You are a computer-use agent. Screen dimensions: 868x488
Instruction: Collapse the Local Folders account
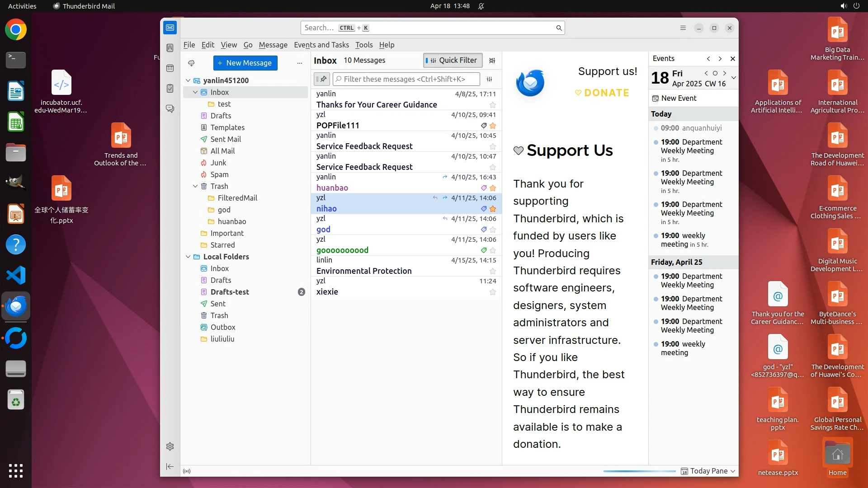point(188,257)
